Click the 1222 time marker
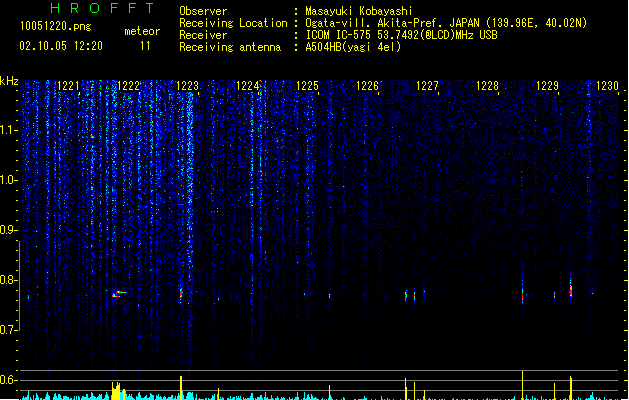Screen dimensions: 629x400 click(128, 86)
